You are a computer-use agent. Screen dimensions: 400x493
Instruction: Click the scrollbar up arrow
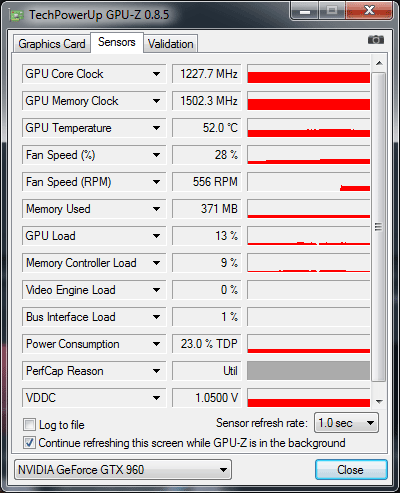(379, 63)
